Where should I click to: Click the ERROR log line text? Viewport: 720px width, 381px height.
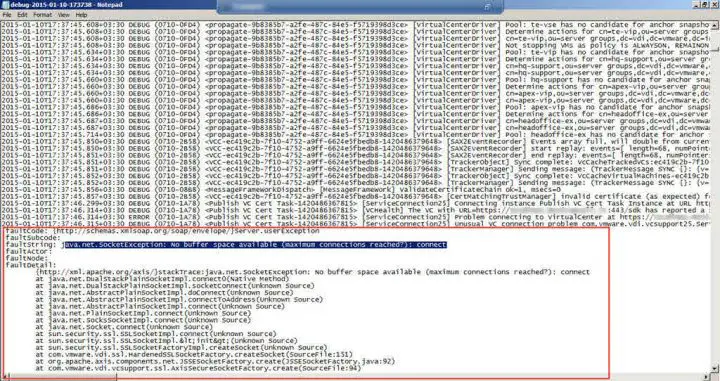coord(355,217)
